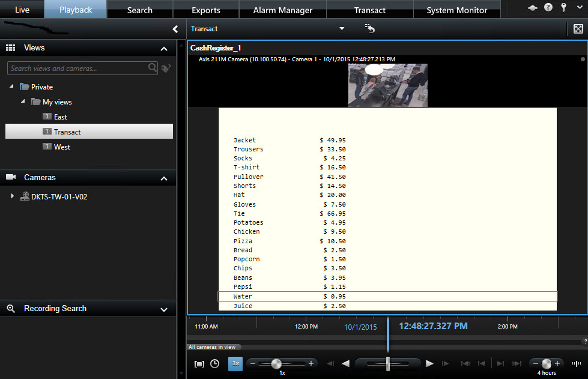Click the playback speed slider handle
This screenshot has height=379, width=588.
coord(276,363)
